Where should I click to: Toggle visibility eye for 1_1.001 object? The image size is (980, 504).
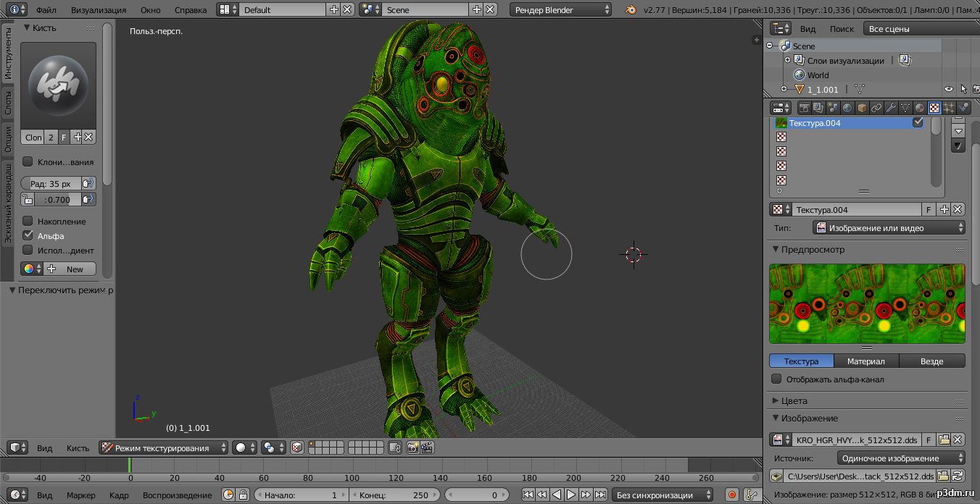click(x=948, y=89)
